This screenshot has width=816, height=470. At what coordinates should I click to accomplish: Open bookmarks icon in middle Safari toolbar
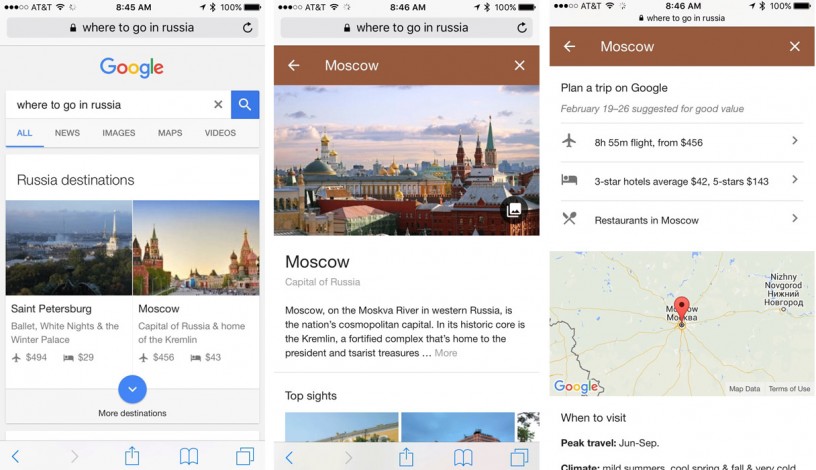463,457
